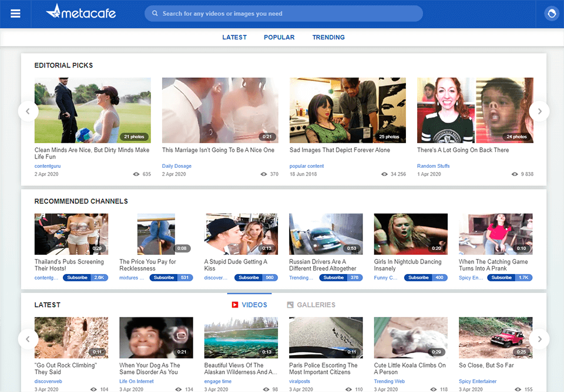This screenshot has width=564, height=392.
Task: Open the TRENDING tab
Action: point(328,37)
